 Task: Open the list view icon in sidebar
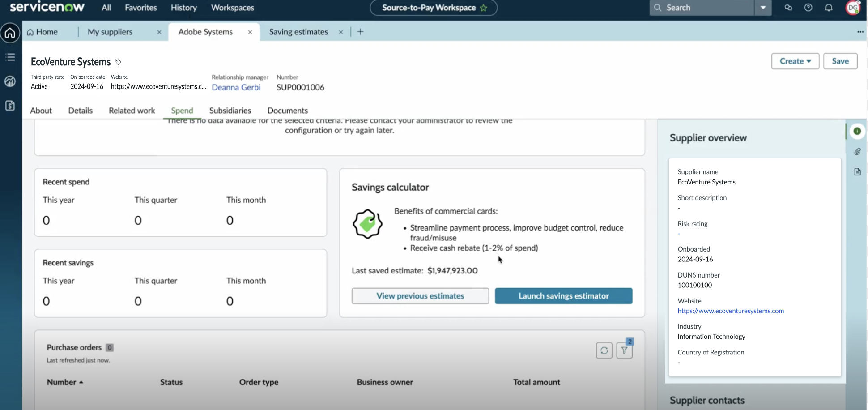pos(10,57)
